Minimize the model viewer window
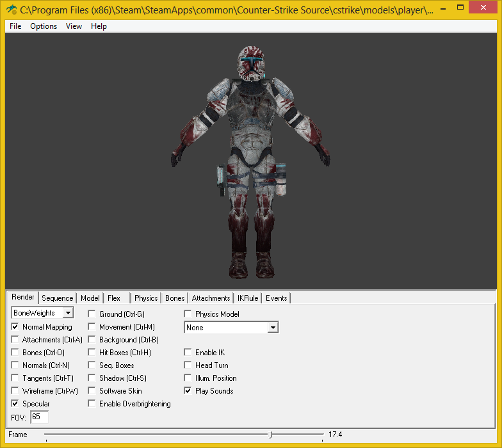 coord(443,8)
